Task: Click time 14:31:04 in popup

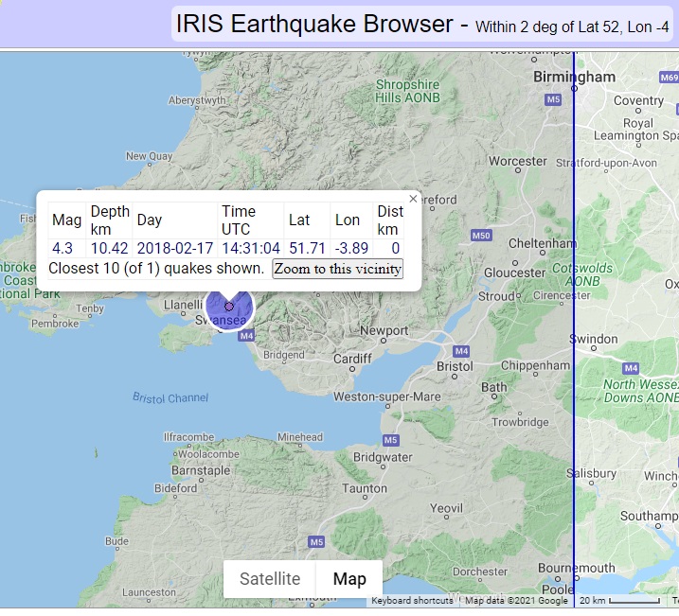Action: 251,248
